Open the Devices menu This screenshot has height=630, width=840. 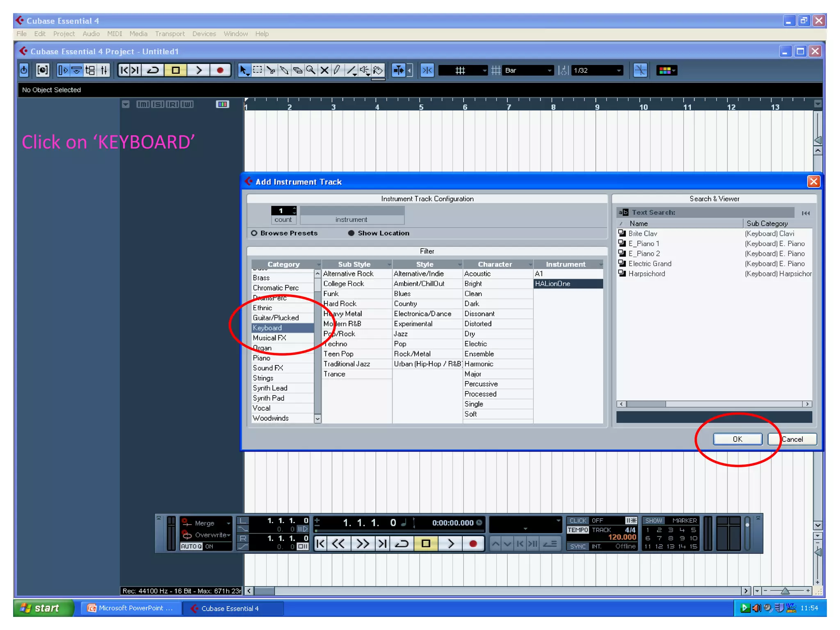coord(204,34)
